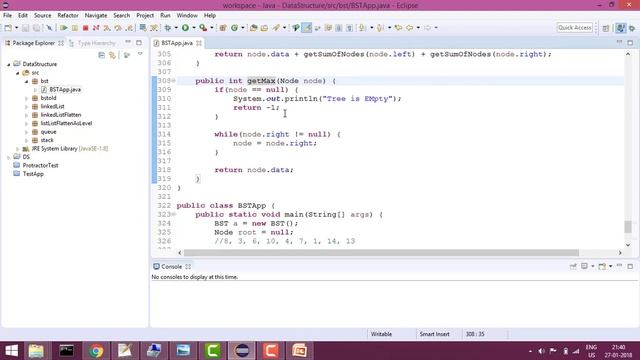Switch to the Java perspective icon
Image resolution: width=640 pixels, height=360 pixels.
620,28
